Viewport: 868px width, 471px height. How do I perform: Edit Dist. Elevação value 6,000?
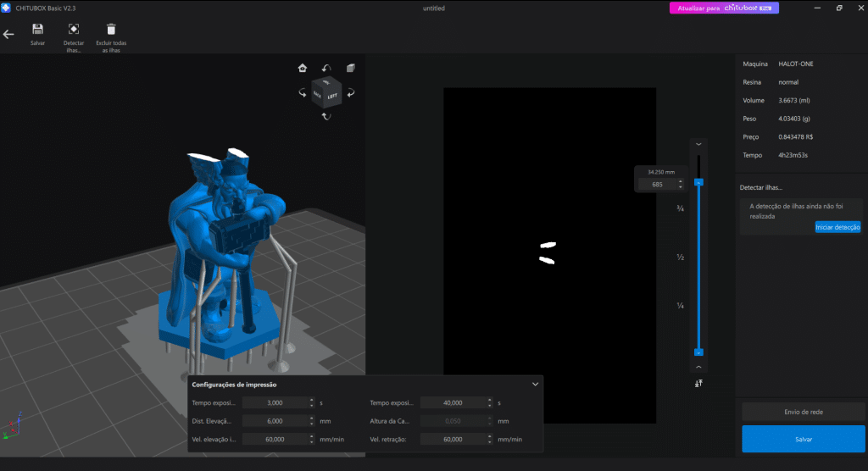click(x=275, y=421)
